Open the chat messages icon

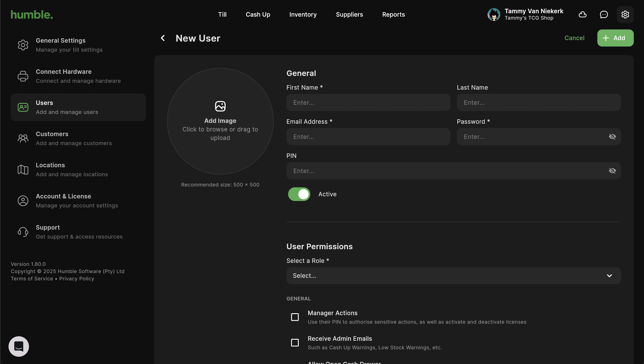pos(604,15)
